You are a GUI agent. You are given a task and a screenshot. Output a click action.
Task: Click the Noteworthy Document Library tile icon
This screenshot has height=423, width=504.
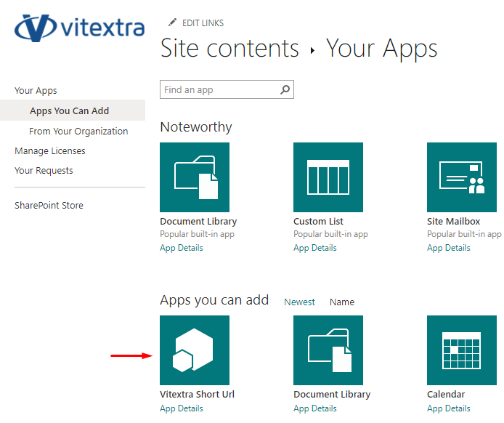click(x=195, y=177)
